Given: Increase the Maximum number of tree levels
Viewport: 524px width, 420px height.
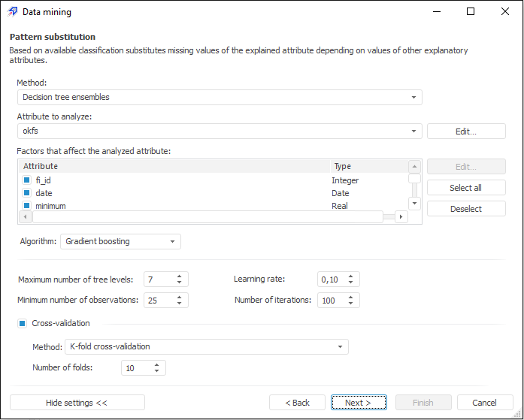Looking at the screenshot, I should click(180, 276).
